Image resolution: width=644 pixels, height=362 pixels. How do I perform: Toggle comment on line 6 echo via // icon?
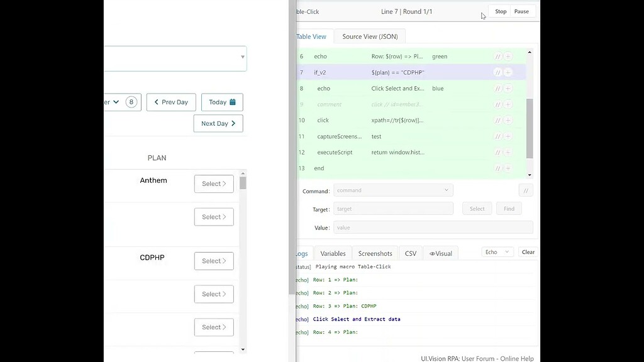coord(497,56)
